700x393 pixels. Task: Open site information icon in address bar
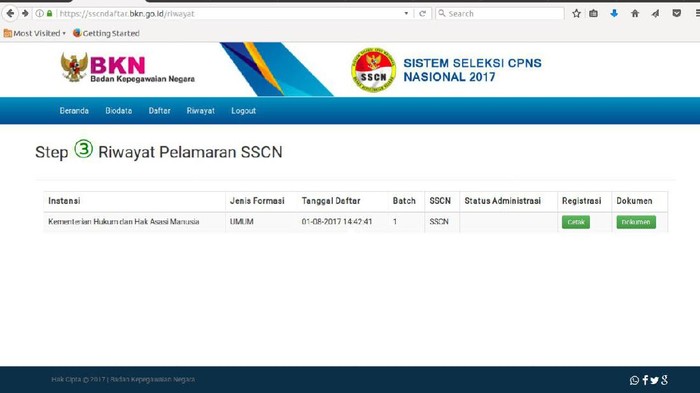pos(40,13)
